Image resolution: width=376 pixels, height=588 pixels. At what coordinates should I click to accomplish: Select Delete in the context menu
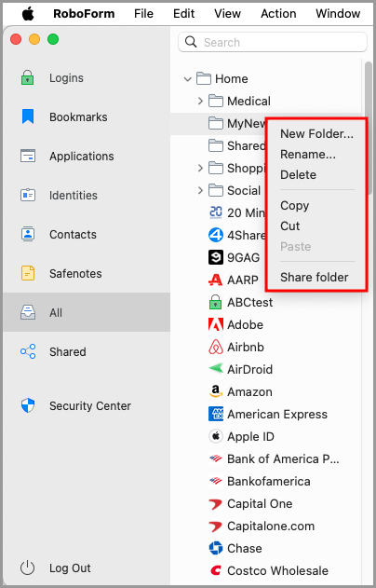pyautogui.click(x=298, y=175)
